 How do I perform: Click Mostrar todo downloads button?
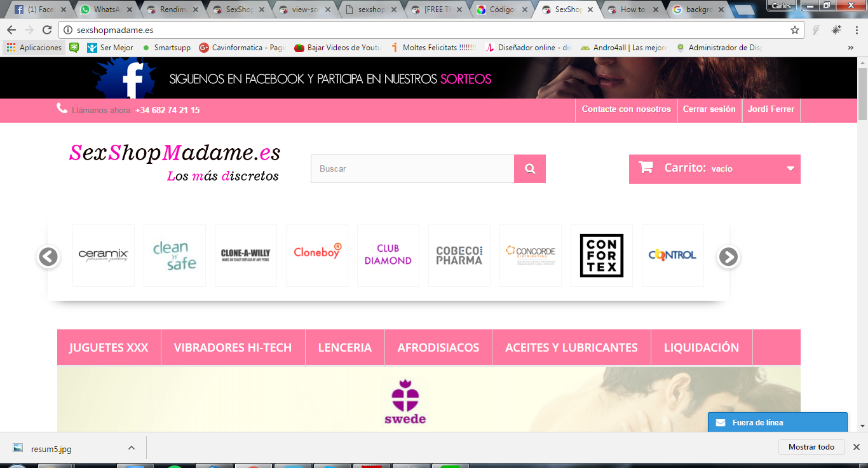click(x=811, y=447)
